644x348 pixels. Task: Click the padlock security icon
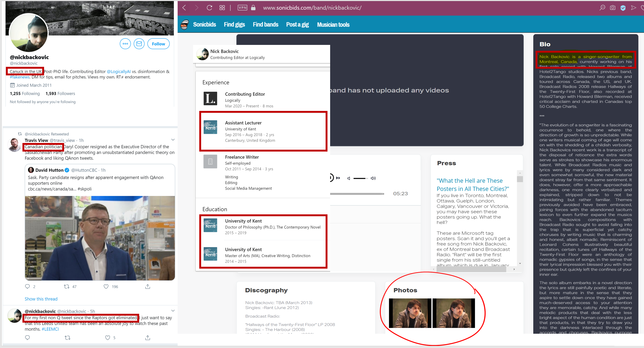click(253, 8)
